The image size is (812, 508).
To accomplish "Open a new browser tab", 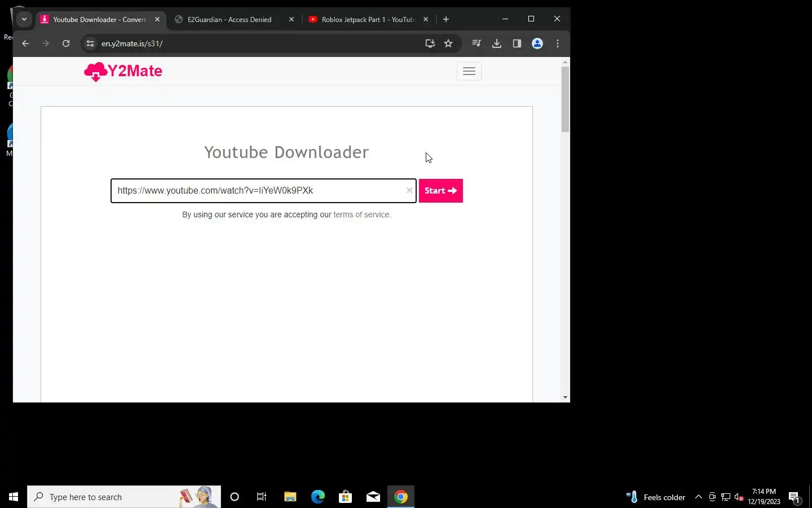I will (446, 19).
